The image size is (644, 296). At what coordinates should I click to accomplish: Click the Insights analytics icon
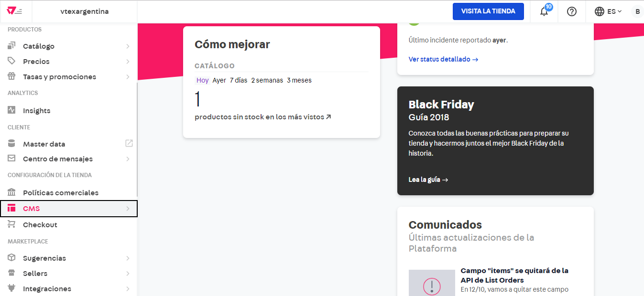[11, 110]
